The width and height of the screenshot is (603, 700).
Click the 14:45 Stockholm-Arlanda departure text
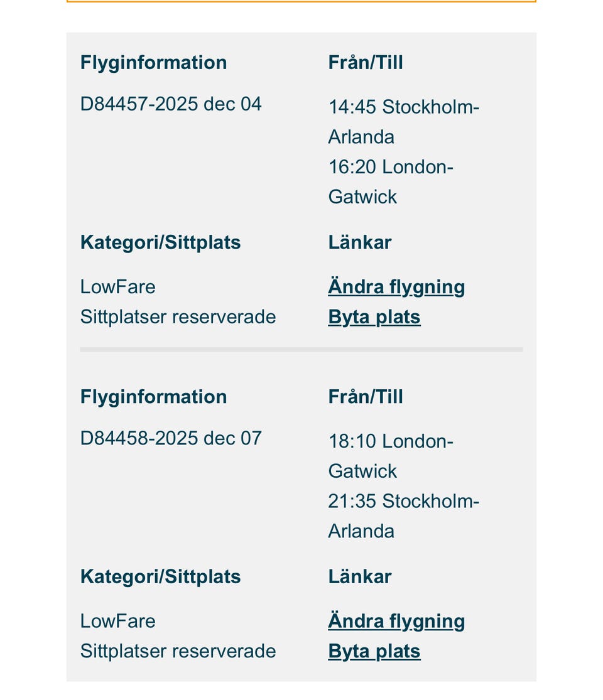pyautogui.click(x=403, y=122)
